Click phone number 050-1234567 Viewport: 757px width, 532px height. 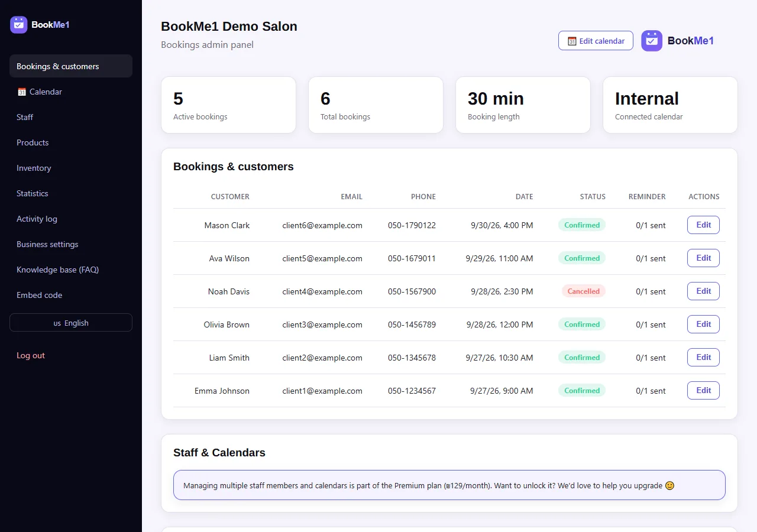point(412,391)
